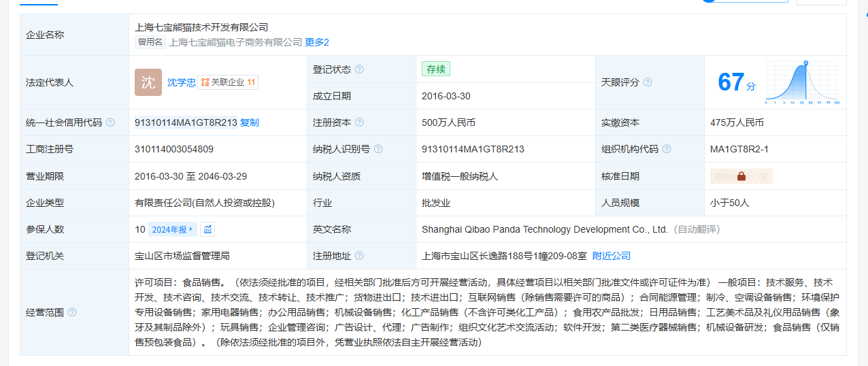Select 工商注册号 value 310114003054809
The width and height of the screenshot is (868, 366).
(x=174, y=149)
